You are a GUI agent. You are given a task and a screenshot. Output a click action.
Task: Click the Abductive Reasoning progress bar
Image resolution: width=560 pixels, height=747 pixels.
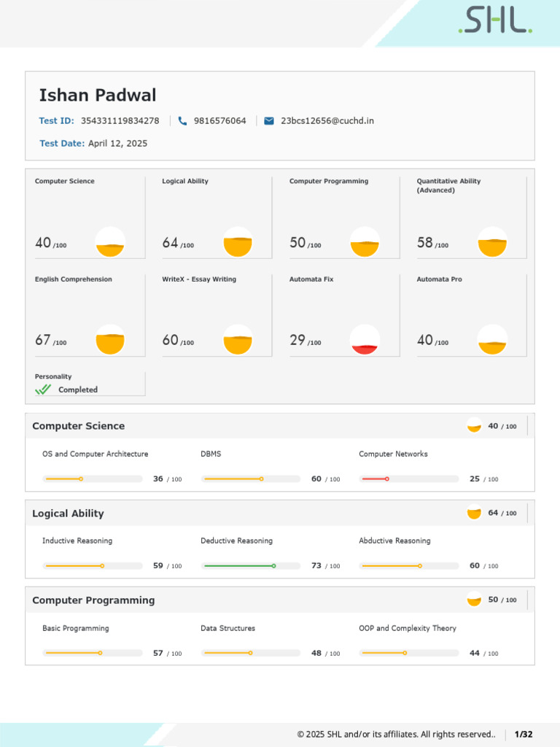[408, 566]
